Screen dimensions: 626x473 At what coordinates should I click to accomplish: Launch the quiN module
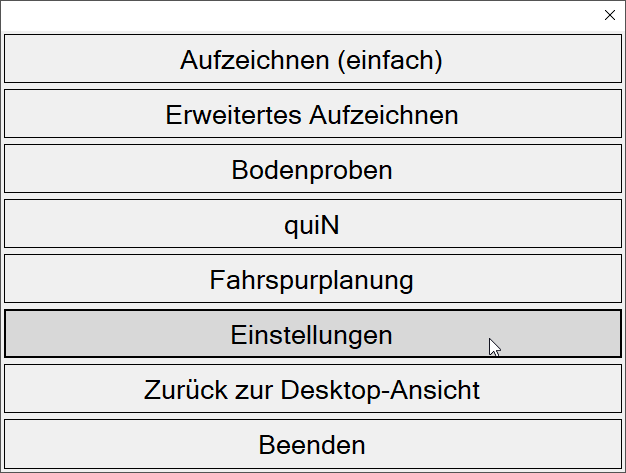tap(312, 225)
